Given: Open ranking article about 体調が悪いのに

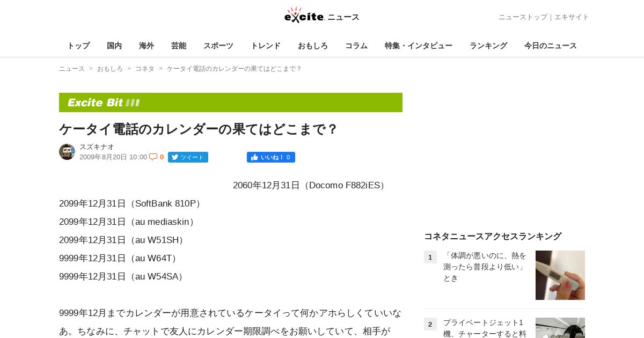Looking at the screenshot, I should pyautogui.click(x=485, y=267).
